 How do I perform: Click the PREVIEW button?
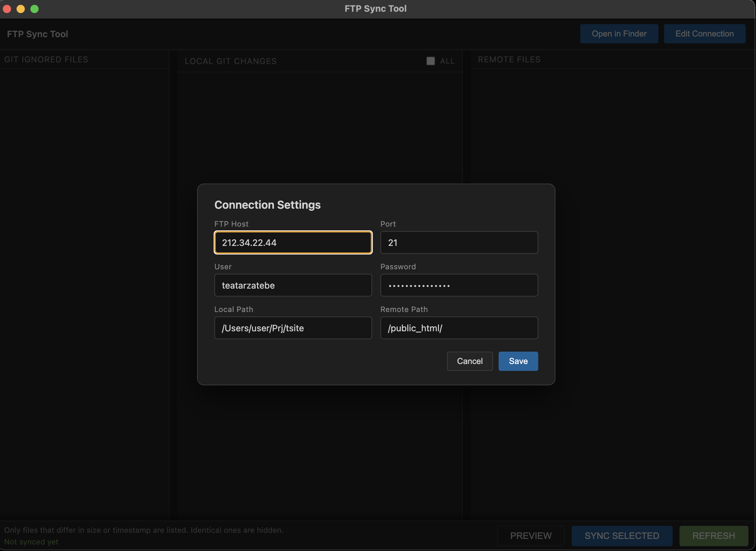531,536
